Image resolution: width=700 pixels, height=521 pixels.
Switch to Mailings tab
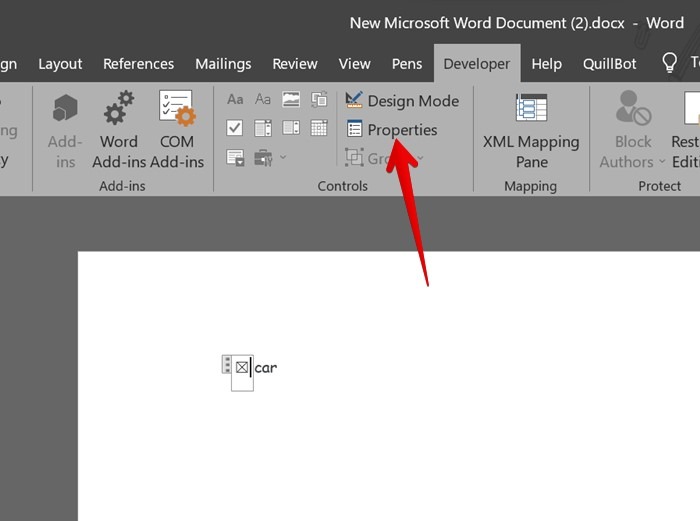point(223,64)
